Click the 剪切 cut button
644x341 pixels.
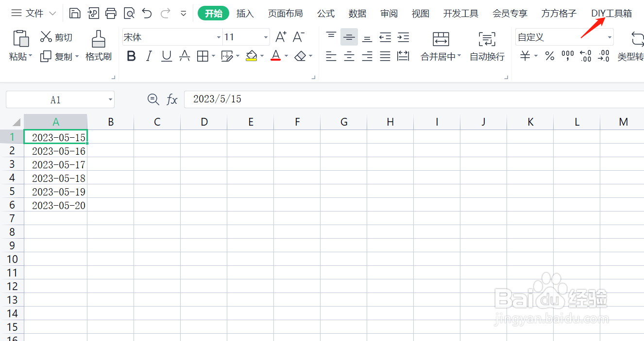(56, 37)
